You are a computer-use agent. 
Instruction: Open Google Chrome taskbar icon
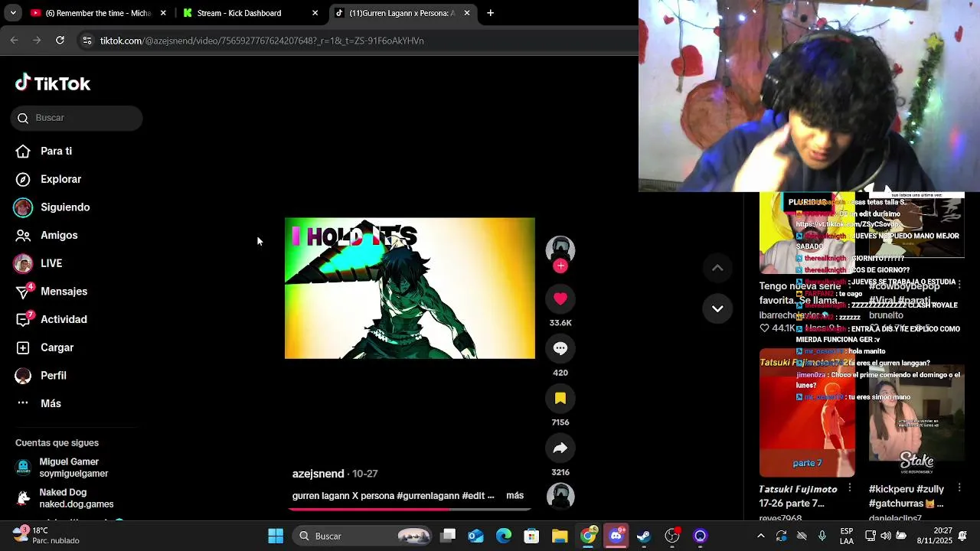[x=588, y=536]
